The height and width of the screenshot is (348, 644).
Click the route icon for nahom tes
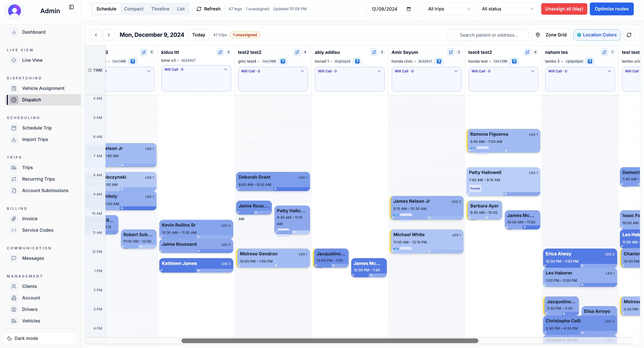[604, 52]
